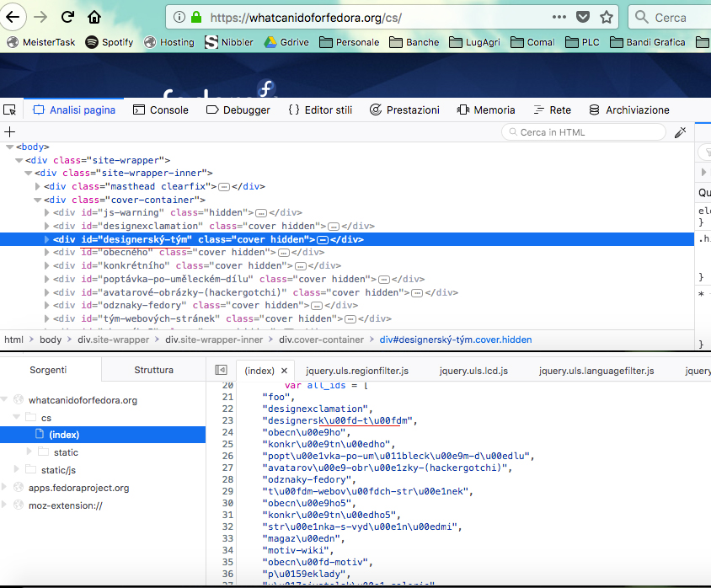
Task: Click the body breadcrumb
Action: coord(51,339)
